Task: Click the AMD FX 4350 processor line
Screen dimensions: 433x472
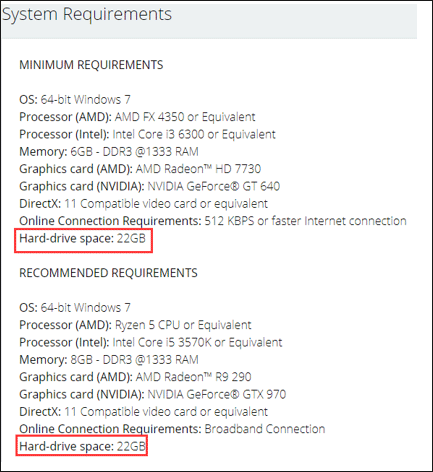Action: tap(137, 117)
